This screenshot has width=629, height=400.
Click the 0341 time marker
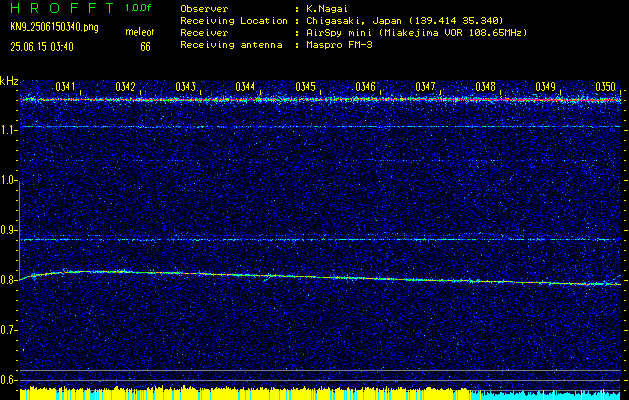(65, 87)
